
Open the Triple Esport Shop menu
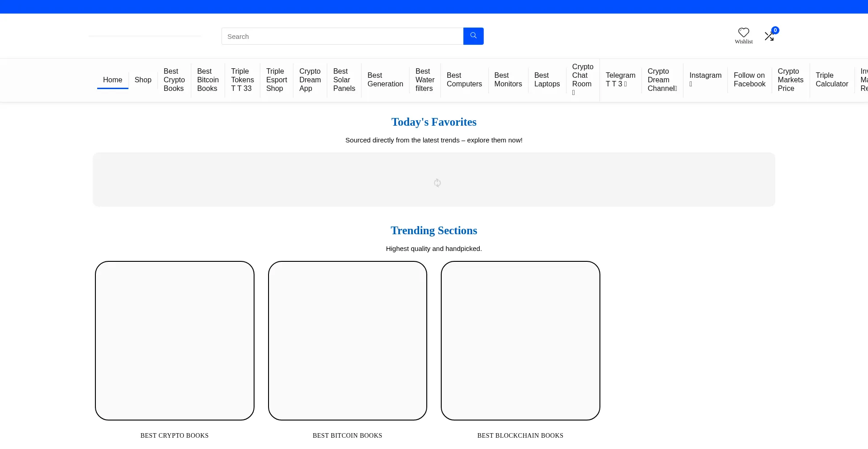point(276,80)
